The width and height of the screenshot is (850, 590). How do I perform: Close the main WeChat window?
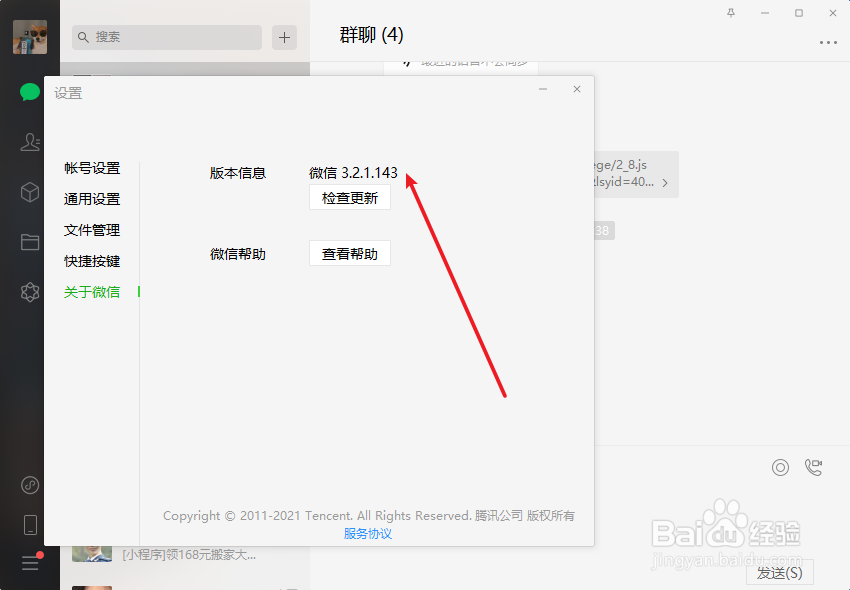pyautogui.click(x=833, y=13)
